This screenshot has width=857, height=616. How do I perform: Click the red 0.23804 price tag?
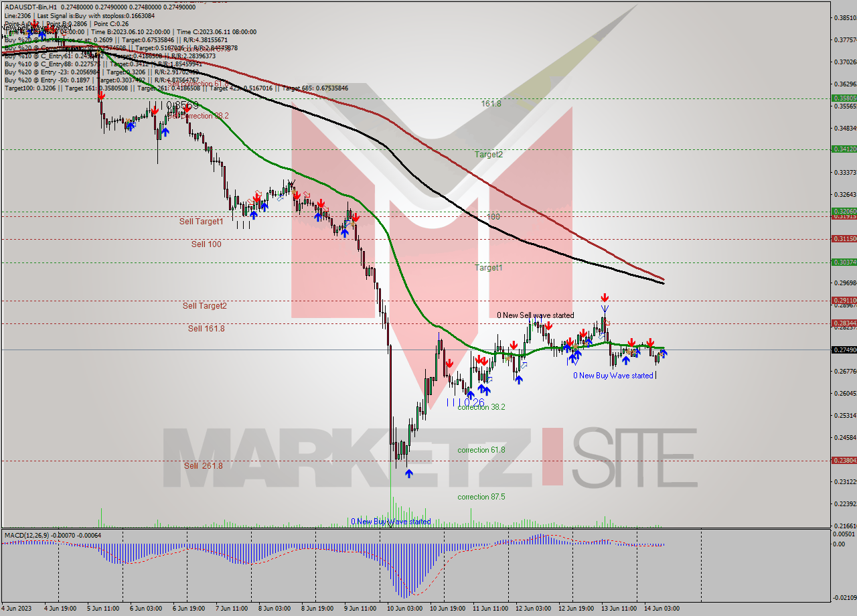(844, 460)
